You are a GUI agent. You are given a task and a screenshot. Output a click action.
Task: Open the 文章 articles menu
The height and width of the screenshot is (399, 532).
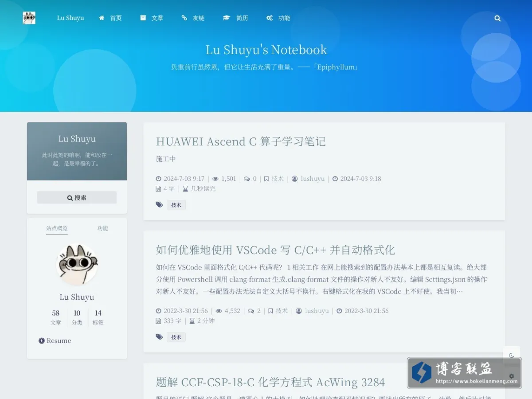point(152,18)
